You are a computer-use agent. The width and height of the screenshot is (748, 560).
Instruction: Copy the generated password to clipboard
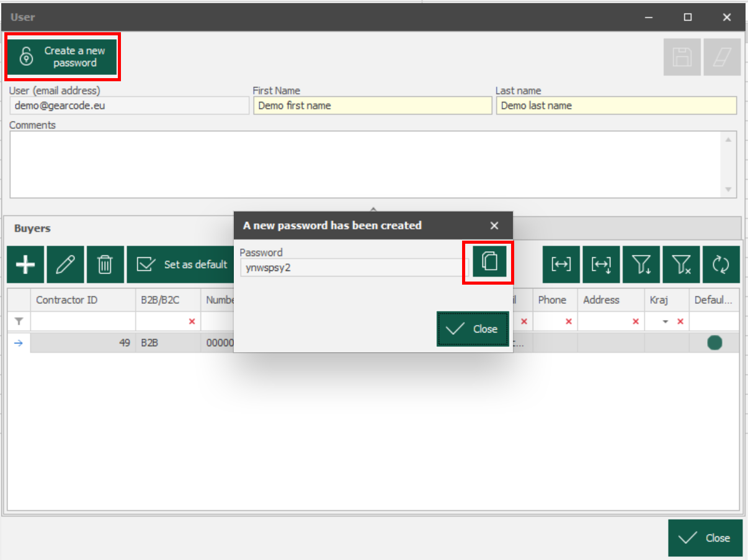pyautogui.click(x=489, y=261)
